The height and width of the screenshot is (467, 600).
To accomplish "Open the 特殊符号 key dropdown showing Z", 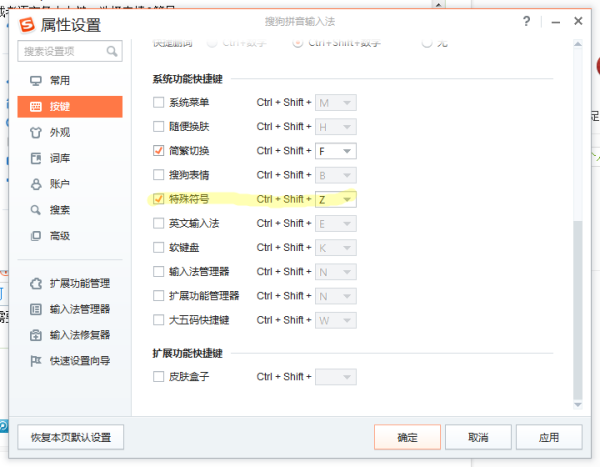I will [x=336, y=199].
